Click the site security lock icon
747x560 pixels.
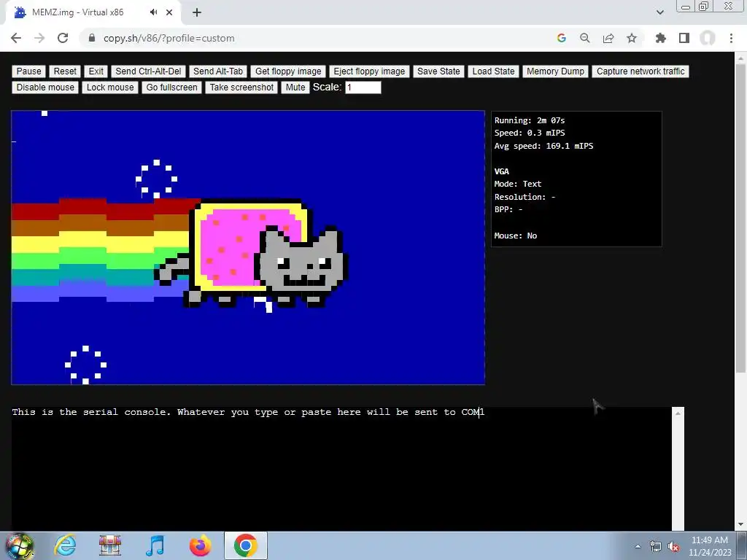click(92, 38)
